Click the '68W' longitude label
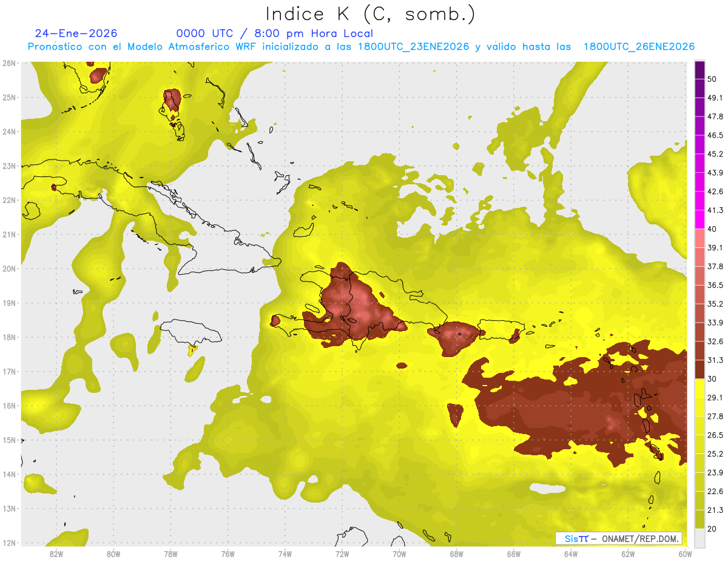Image resolution: width=728 pixels, height=562 pixels. (457, 554)
